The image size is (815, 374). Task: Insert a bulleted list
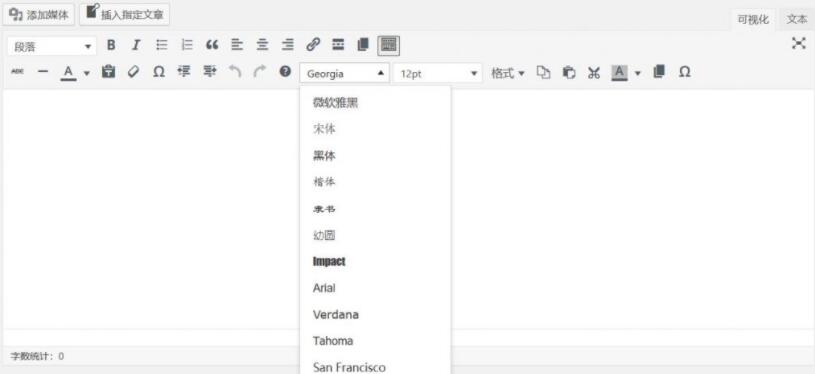pos(162,45)
